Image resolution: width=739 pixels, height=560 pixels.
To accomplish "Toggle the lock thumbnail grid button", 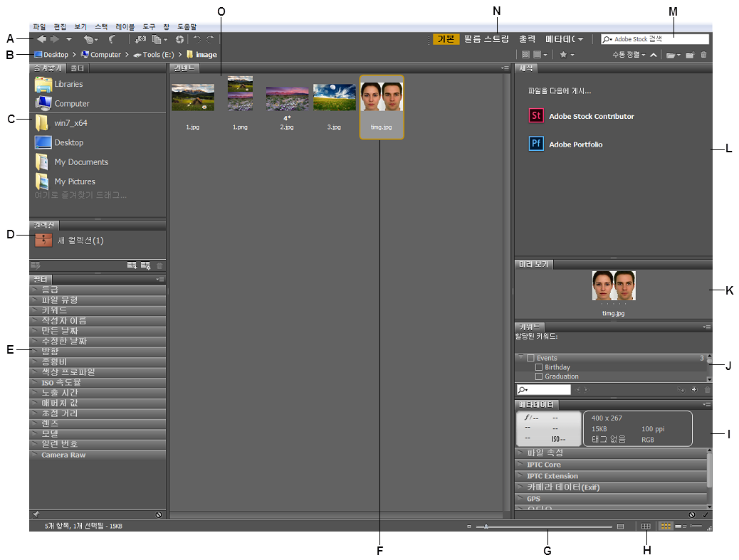I will tap(646, 526).
